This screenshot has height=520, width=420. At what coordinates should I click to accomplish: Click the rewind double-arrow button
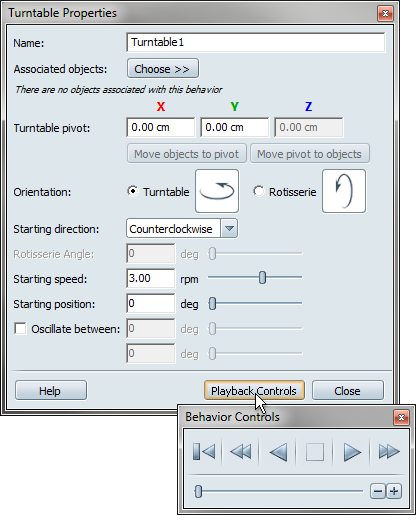pyautogui.click(x=241, y=452)
